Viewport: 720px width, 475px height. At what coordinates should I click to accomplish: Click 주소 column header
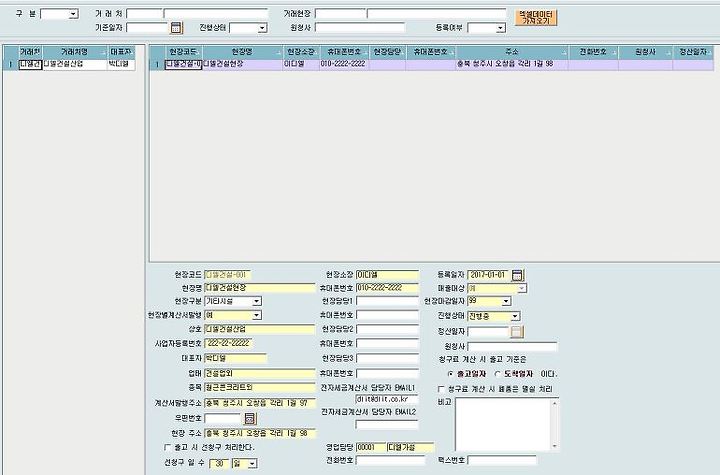(512, 52)
